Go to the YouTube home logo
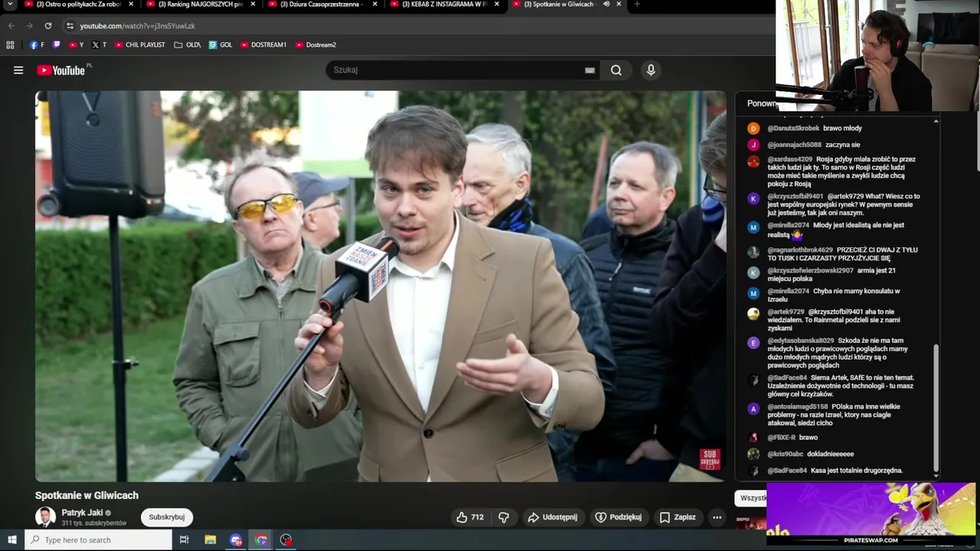The height and width of the screenshot is (551, 980). [61, 70]
